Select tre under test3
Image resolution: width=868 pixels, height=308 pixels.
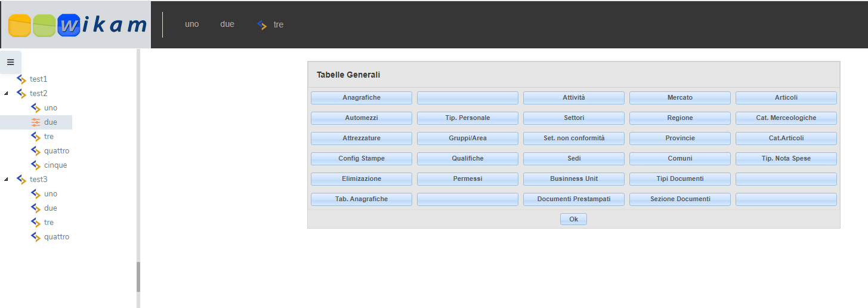point(49,222)
